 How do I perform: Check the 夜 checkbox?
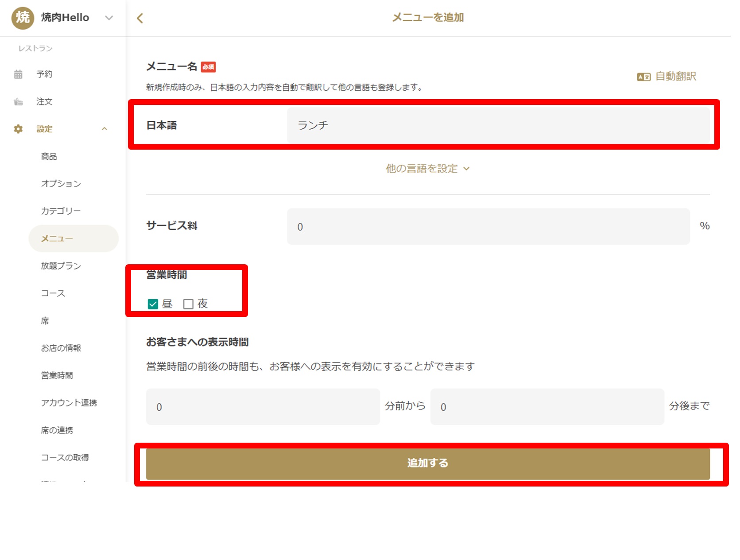click(188, 304)
